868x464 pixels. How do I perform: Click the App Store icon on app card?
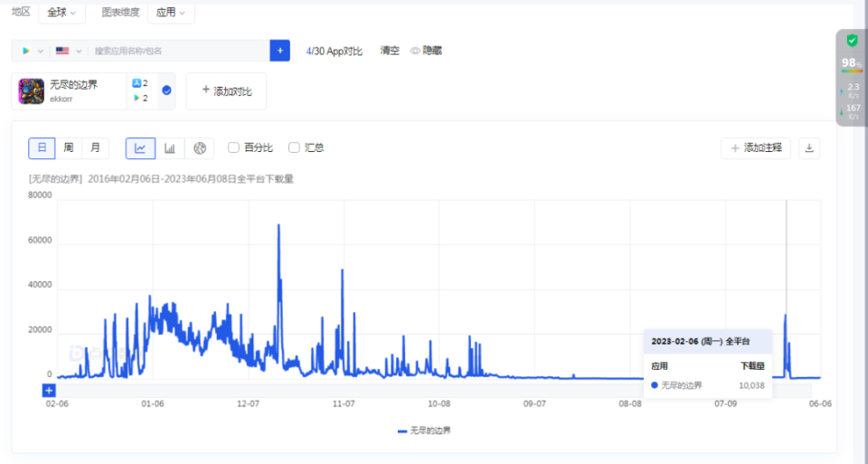pyautogui.click(x=137, y=83)
